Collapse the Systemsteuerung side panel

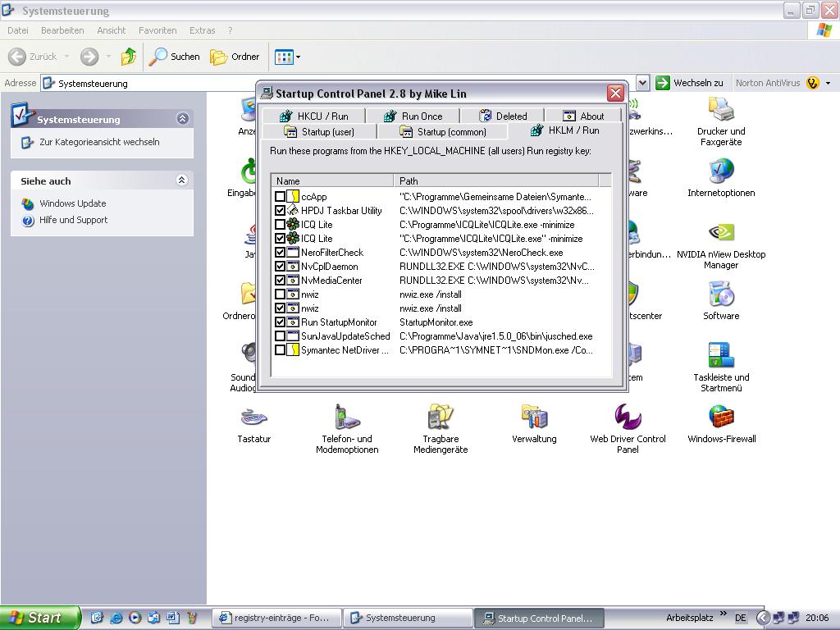[183, 118]
